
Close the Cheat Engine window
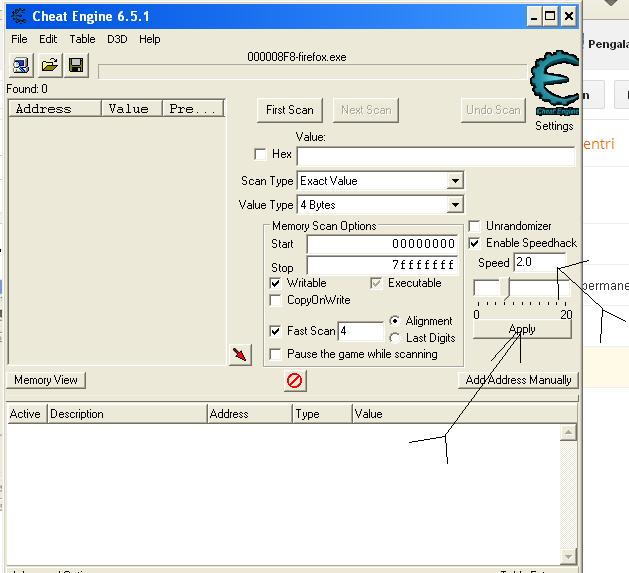pyautogui.click(x=569, y=17)
